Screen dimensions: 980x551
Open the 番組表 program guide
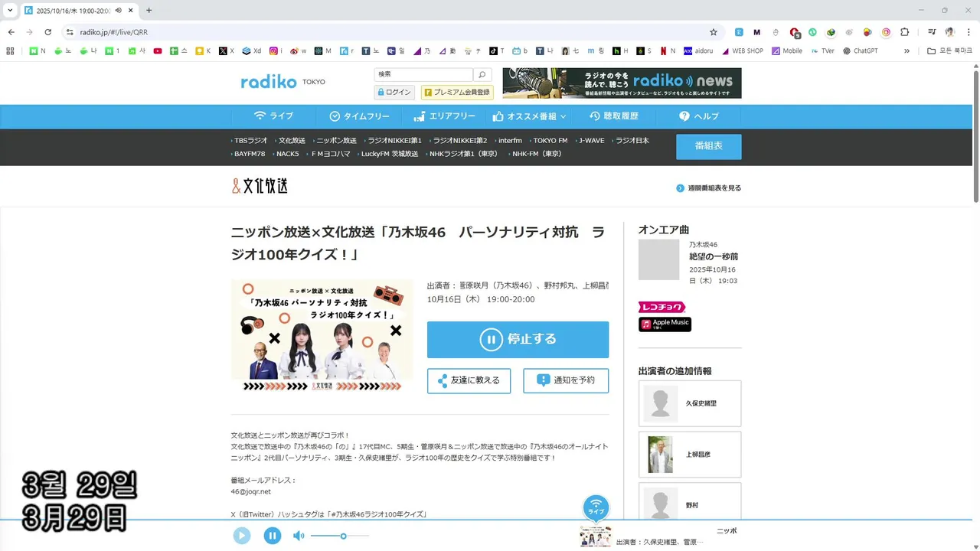pyautogui.click(x=708, y=146)
